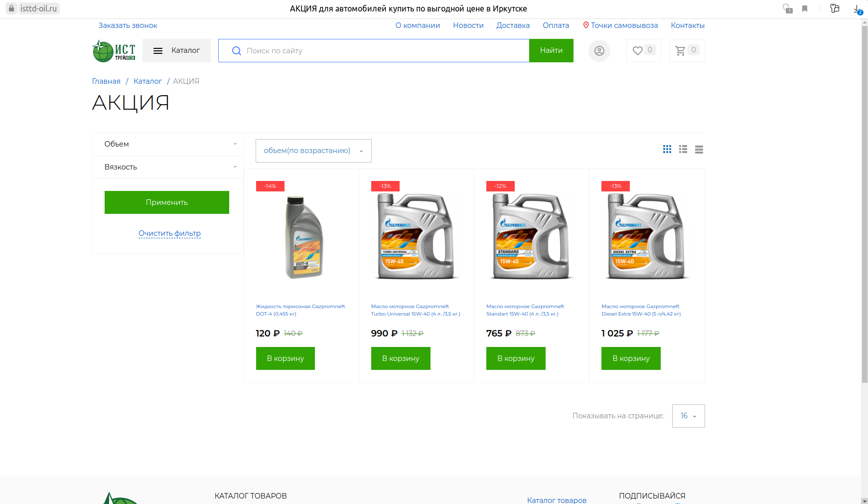Open the Turbo Universal canister image
The height and width of the screenshot is (504, 868).
(416, 236)
